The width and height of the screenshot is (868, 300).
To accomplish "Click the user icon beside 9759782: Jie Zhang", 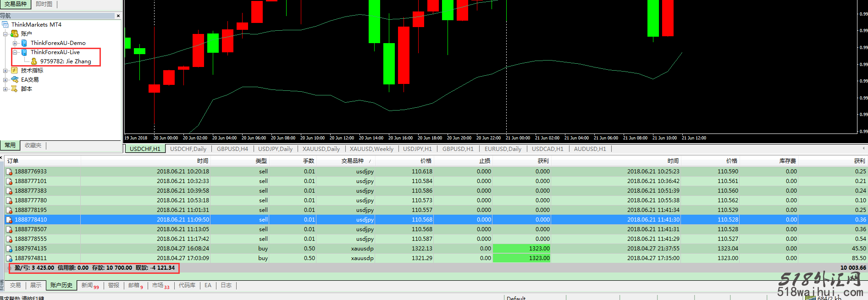I will pos(34,61).
